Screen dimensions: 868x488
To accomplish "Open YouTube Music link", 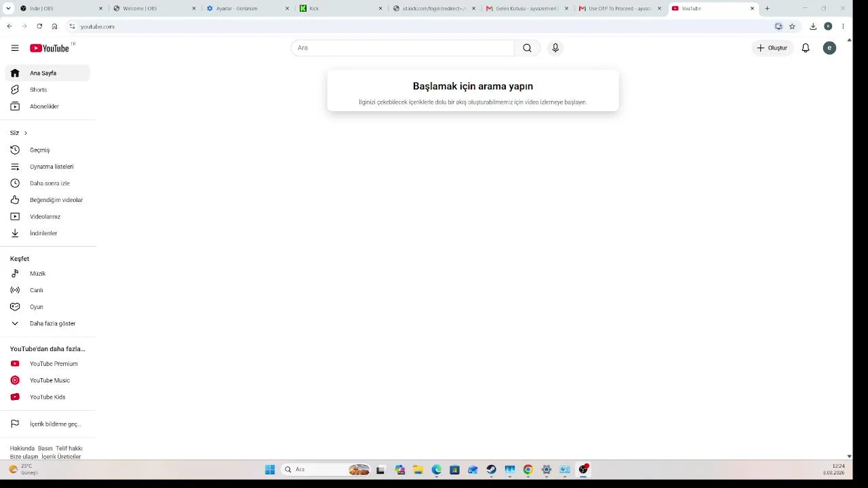I will tap(47, 380).
